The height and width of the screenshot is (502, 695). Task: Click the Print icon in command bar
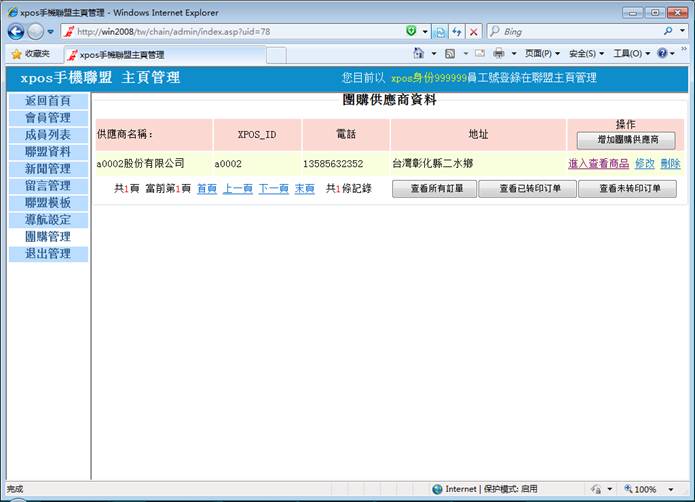498,54
